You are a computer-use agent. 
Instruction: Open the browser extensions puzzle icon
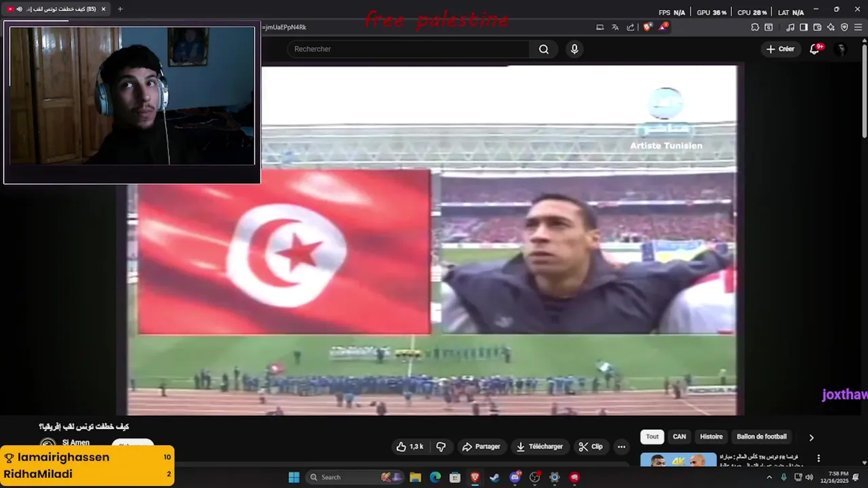pyautogui.click(x=755, y=27)
